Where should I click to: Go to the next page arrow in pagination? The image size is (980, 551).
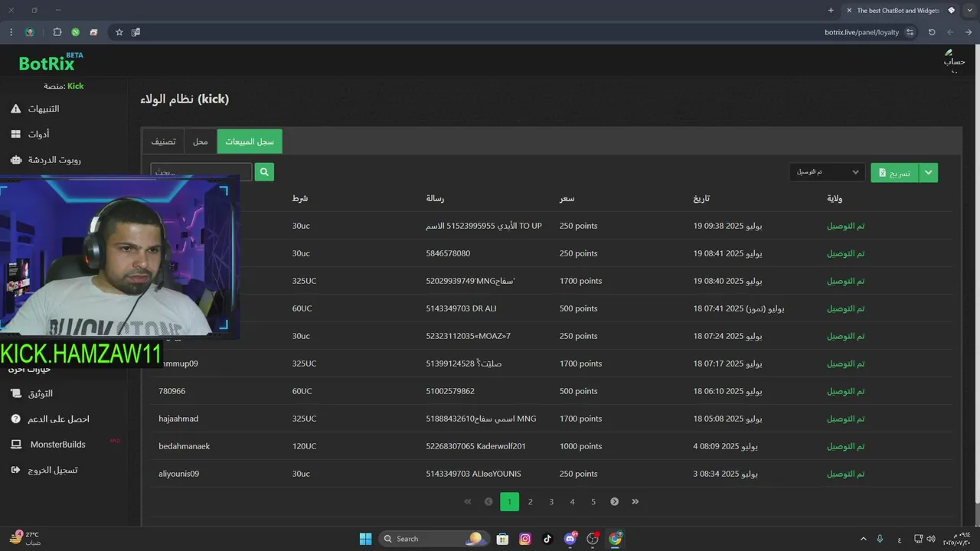point(614,501)
